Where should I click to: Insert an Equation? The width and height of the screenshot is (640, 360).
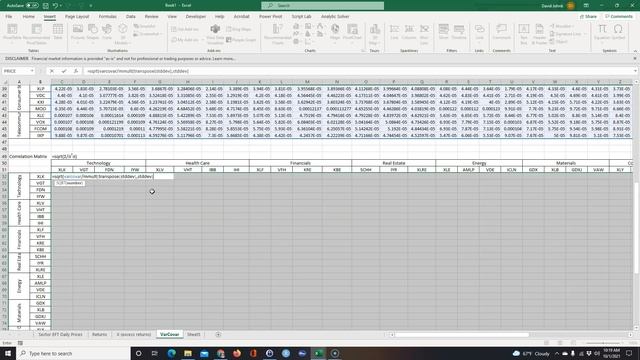[x=602, y=32]
